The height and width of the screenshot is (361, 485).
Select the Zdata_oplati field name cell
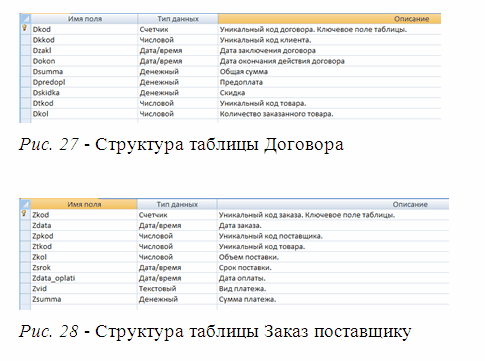pos(84,278)
